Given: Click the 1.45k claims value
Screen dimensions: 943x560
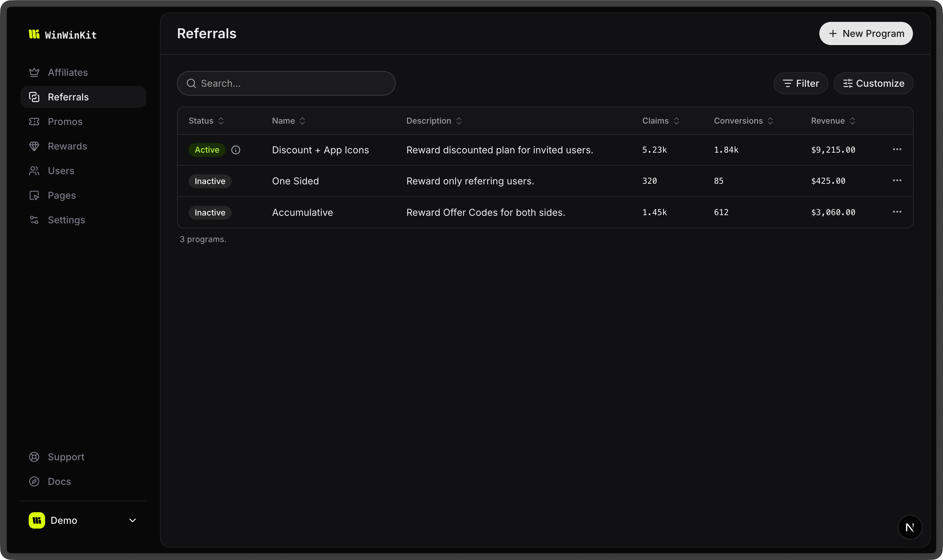Looking at the screenshot, I should (x=655, y=212).
